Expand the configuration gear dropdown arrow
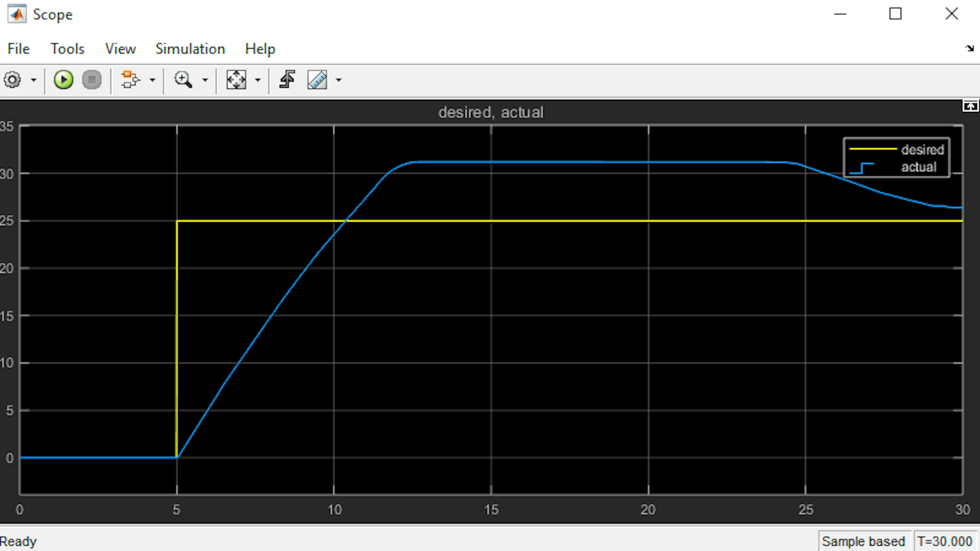Screen dimensions: 980x551 tap(33, 80)
